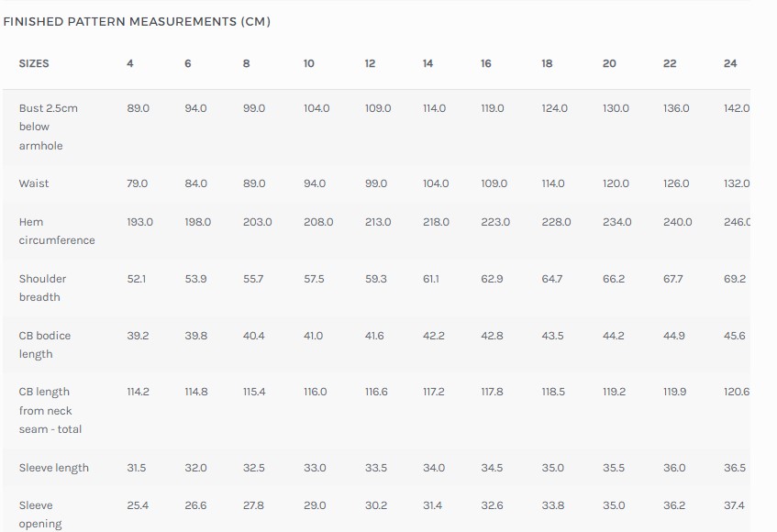Select the Waist row label
Image resolution: width=777 pixels, height=532 pixels.
34,183
